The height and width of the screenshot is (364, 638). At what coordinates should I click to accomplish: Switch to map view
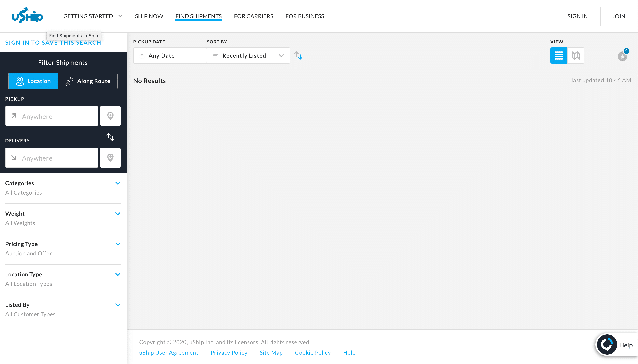576,56
